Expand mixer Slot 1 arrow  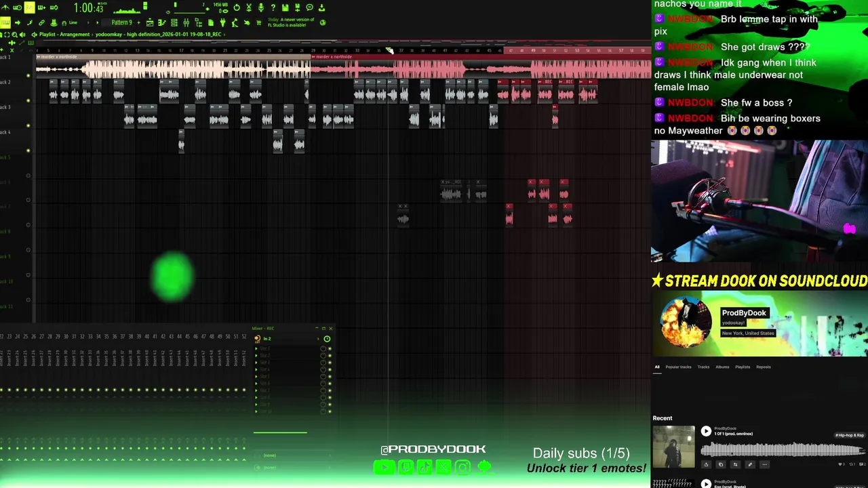pyautogui.click(x=256, y=348)
